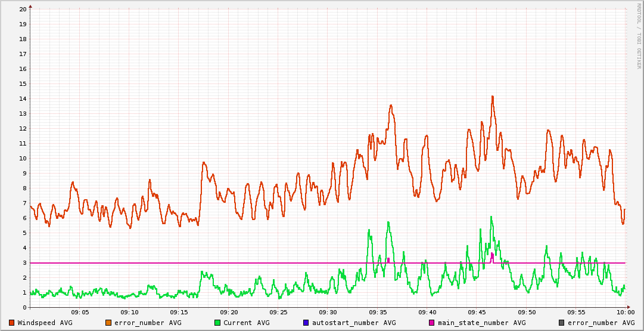
Task: Click the 09:30 time axis label
Action: click(x=328, y=312)
